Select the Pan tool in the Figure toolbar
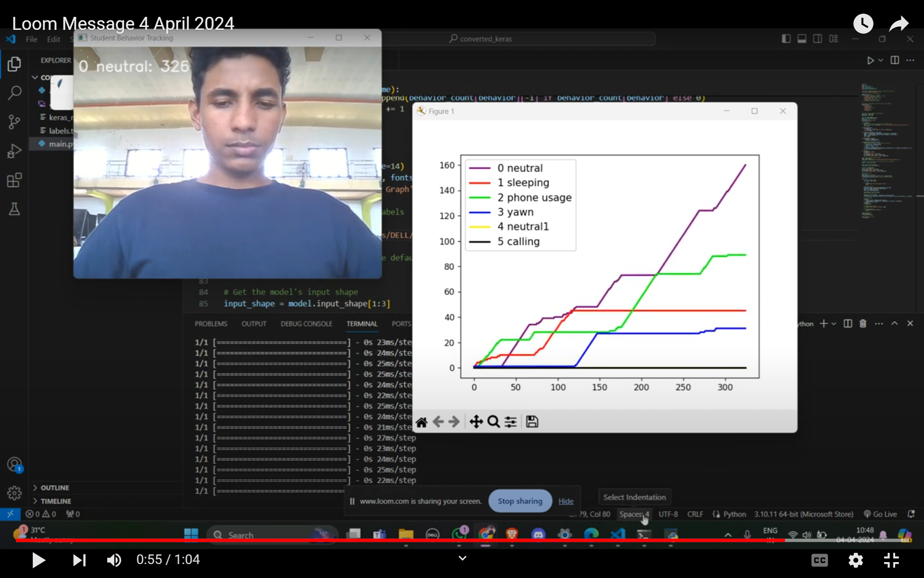This screenshot has width=924, height=578. pos(476,421)
